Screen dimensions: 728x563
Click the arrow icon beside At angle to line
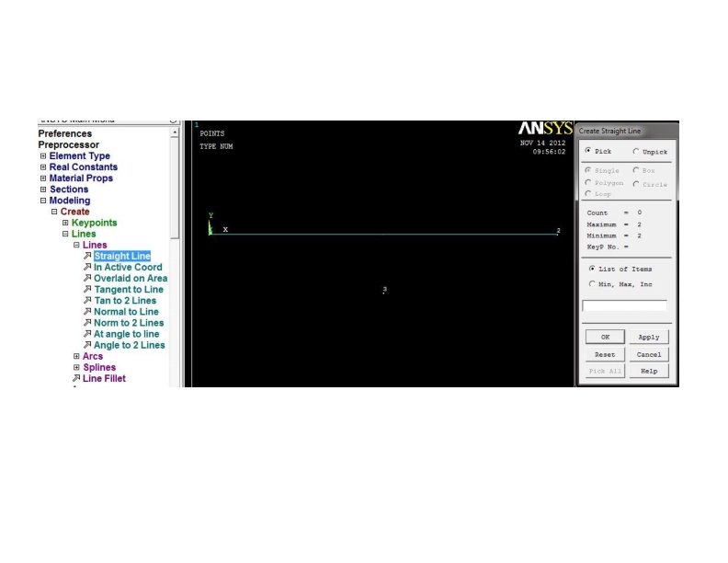point(87,334)
